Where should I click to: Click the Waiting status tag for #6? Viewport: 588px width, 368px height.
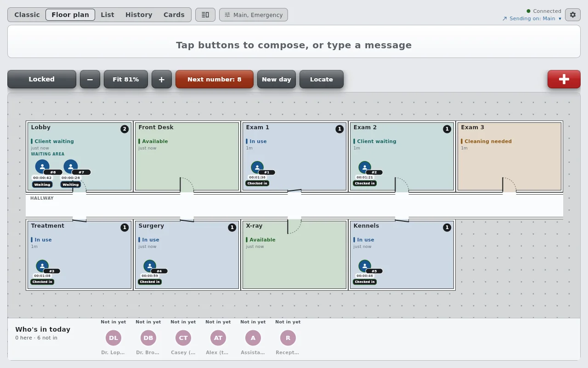click(42, 184)
